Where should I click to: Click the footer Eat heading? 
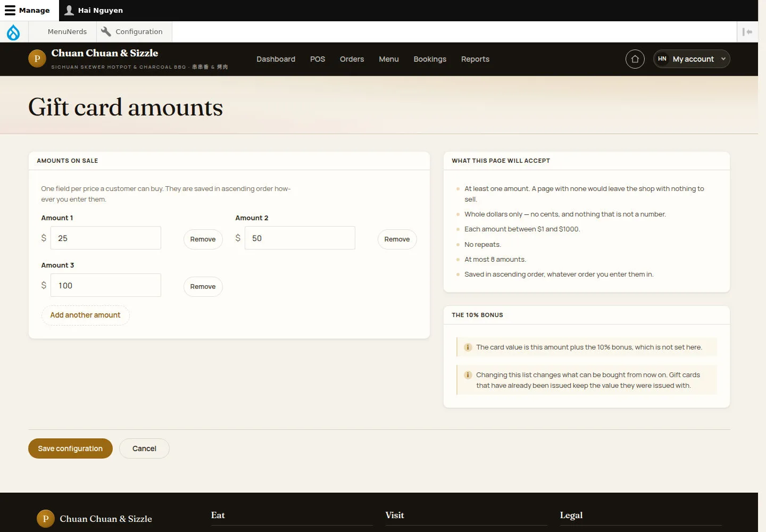(x=218, y=515)
